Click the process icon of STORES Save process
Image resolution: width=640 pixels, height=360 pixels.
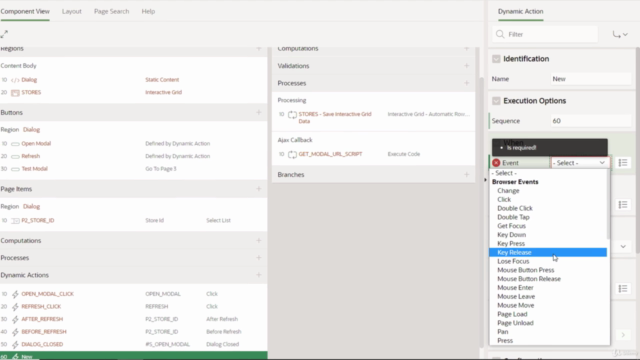click(292, 115)
